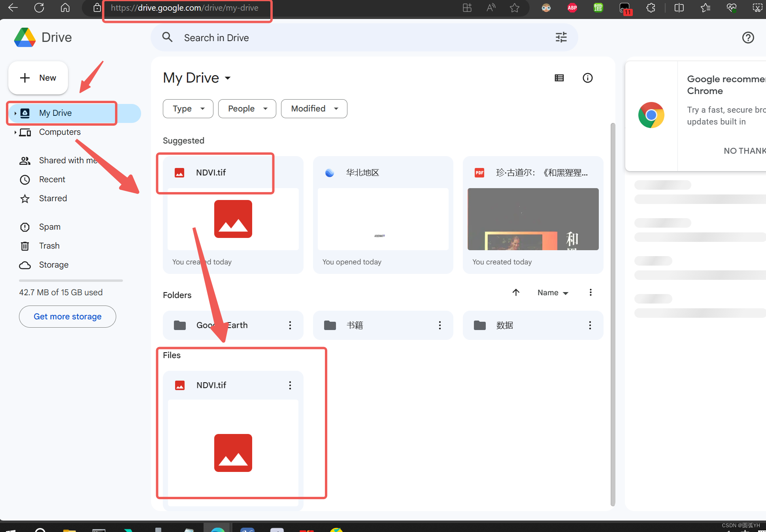
Task: Toggle the sort direction arrow
Action: pyautogui.click(x=516, y=292)
